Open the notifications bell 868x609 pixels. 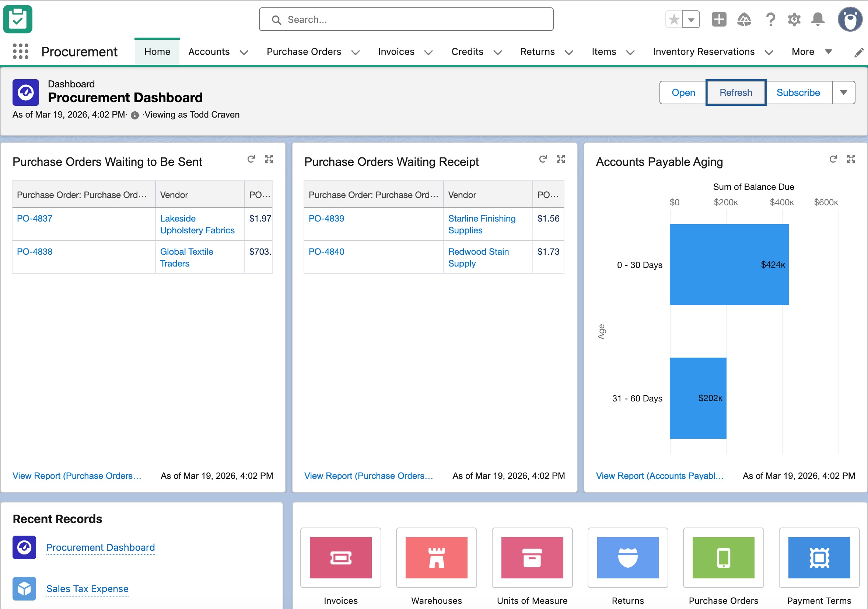coord(817,19)
